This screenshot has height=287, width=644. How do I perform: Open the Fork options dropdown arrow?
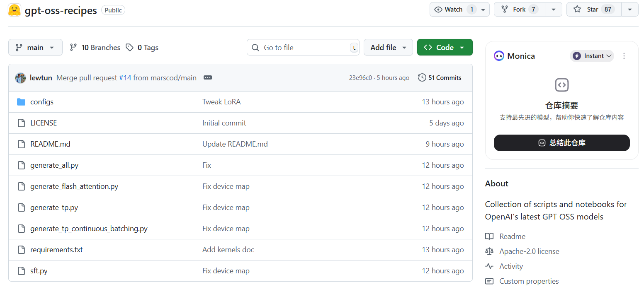[553, 10]
